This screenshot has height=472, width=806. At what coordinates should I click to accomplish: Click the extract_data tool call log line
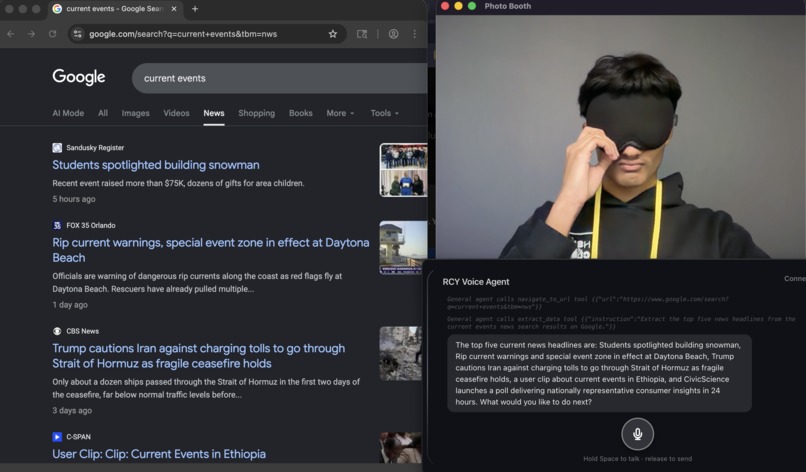tap(621, 323)
